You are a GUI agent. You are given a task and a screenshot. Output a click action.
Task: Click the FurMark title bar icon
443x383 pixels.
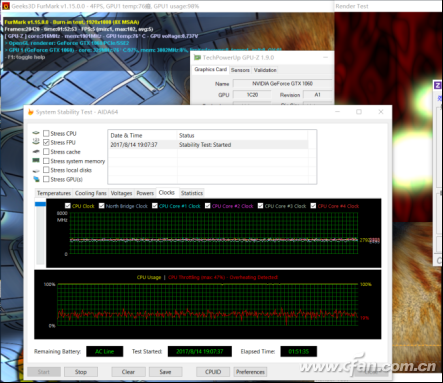6,6
